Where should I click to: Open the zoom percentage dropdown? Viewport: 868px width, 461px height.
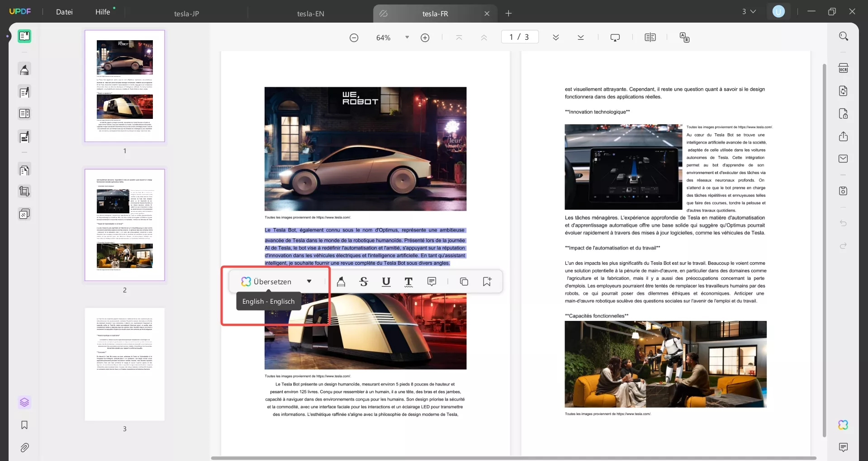click(407, 38)
